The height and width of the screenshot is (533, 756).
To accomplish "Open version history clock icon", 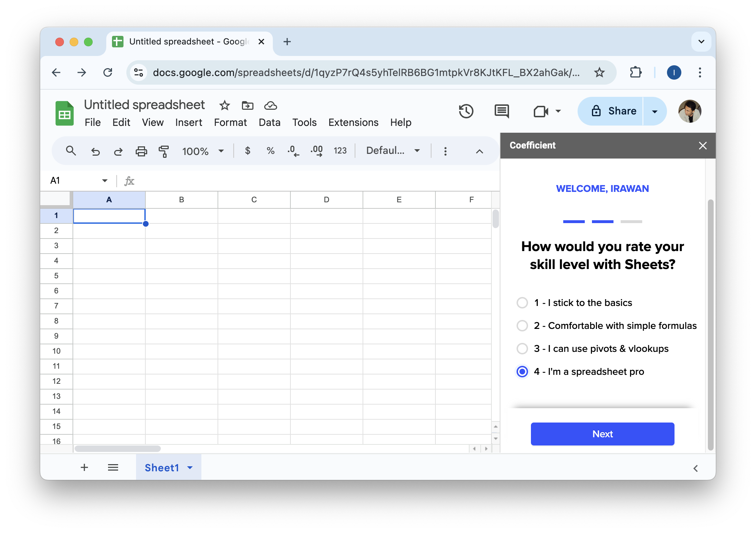I will (x=466, y=111).
